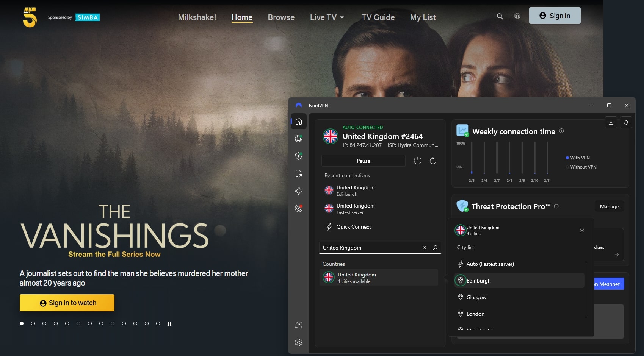
Task: Pause the My5 hero carousel
Action: pos(169,323)
